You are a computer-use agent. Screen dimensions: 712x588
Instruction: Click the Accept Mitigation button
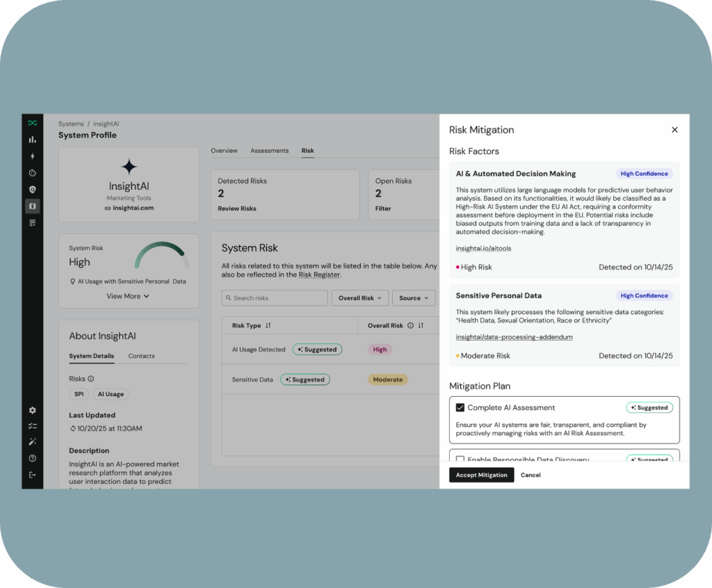coord(481,475)
